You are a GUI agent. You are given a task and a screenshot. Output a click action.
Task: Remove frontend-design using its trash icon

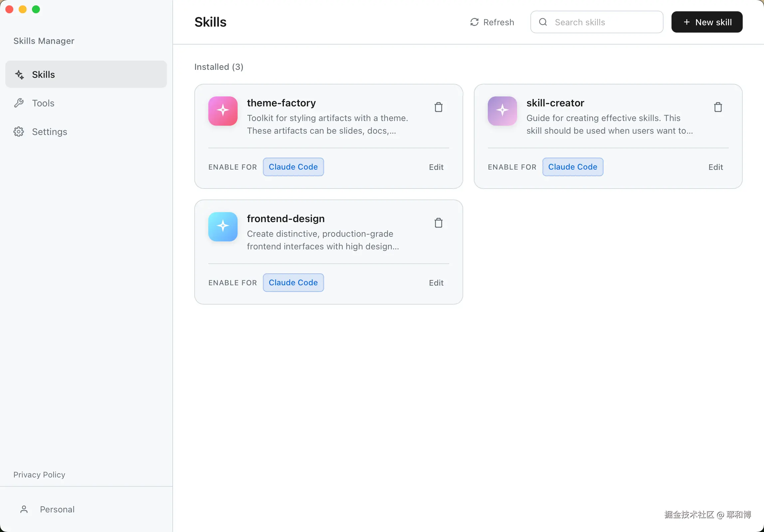pyautogui.click(x=438, y=223)
